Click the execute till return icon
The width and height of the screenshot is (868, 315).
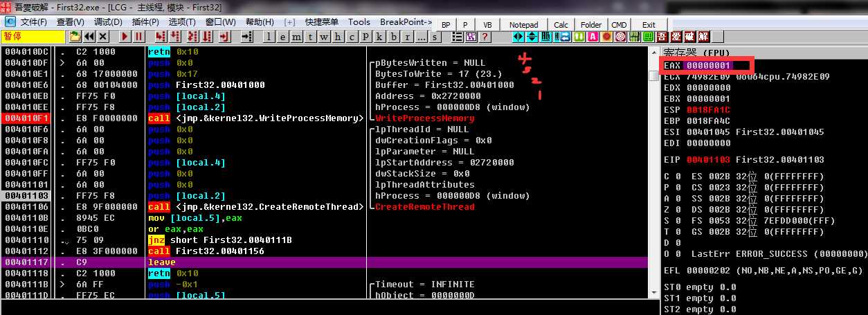[x=224, y=37]
